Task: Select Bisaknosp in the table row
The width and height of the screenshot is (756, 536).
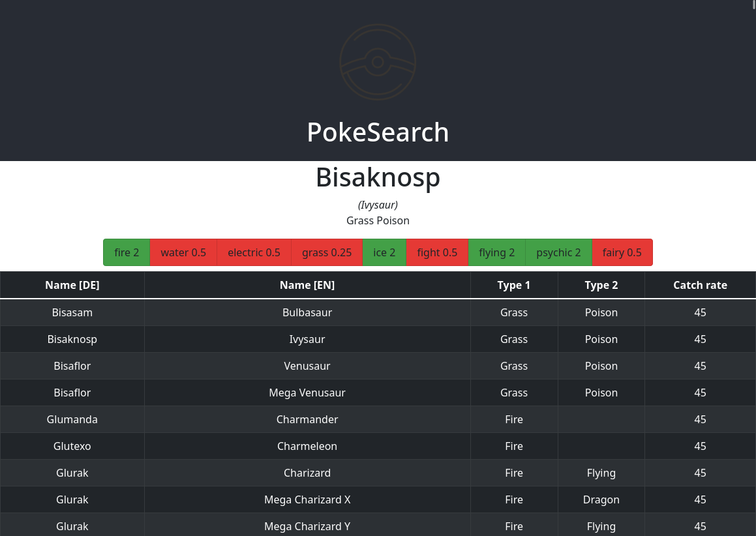Action: 72,339
